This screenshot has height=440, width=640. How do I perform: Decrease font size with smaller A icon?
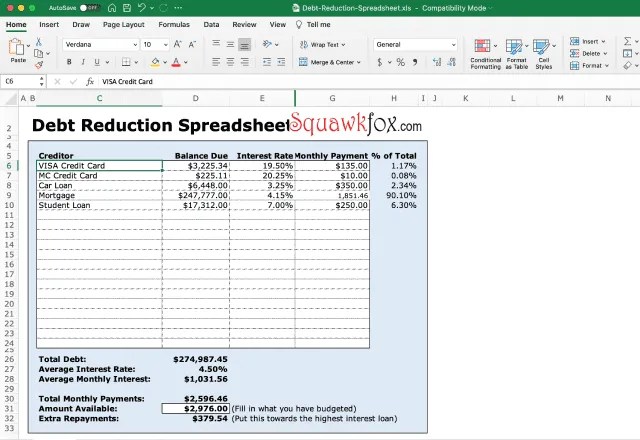(192, 44)
